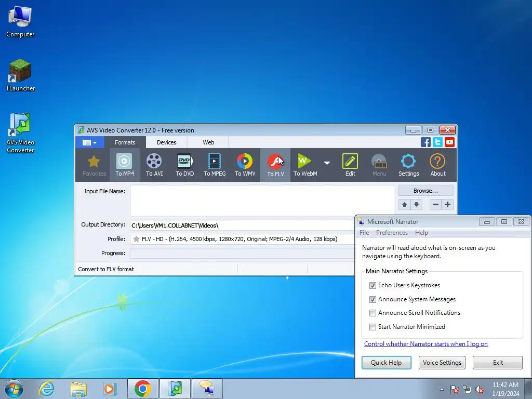Click the Quick Help button
This screenshot has width=532, height=399.
386,362
